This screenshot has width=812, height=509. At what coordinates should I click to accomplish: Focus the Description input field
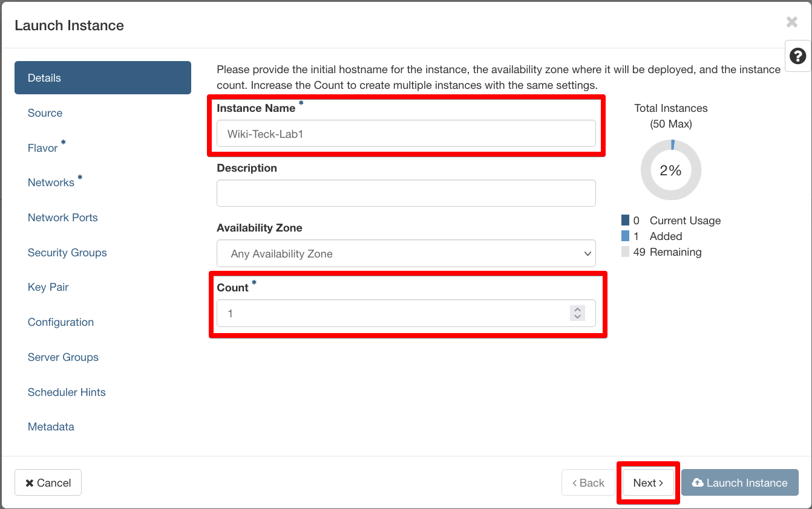tap(406, 193)
